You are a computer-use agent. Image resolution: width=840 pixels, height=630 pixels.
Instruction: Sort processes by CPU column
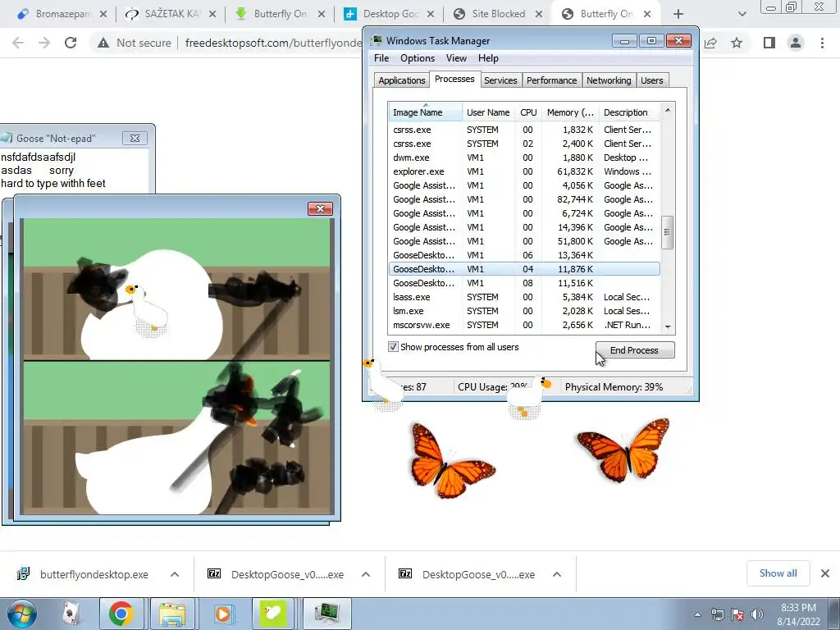(x=528, y=112)
